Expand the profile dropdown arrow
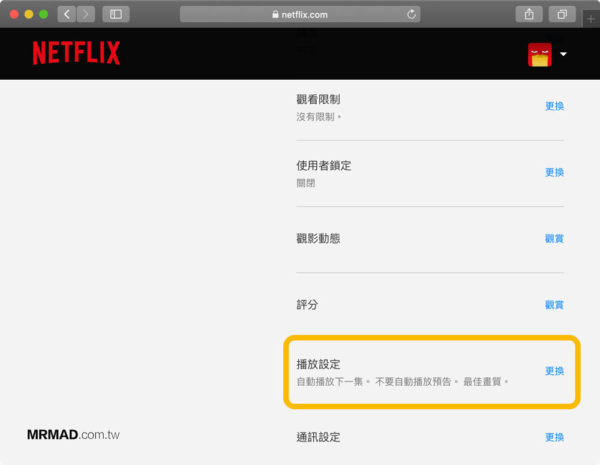Image resolution: width=600 pixels, height=465 pixels. [564, 54]
